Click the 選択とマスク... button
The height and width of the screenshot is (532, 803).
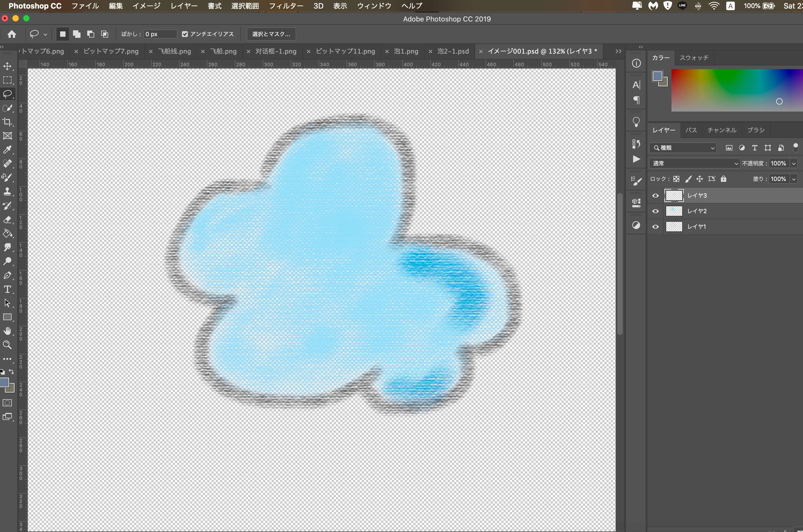tap(271, 34)
